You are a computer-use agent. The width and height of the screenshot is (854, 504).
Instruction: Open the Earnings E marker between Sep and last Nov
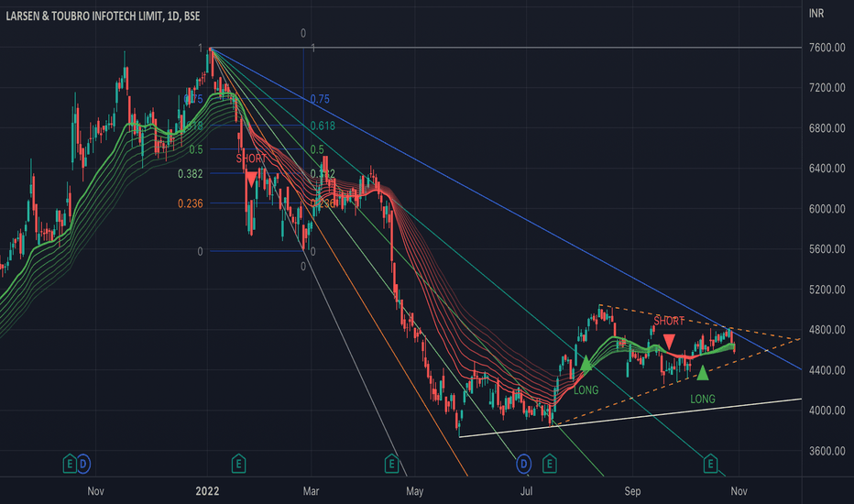click(x=709, y=464)
